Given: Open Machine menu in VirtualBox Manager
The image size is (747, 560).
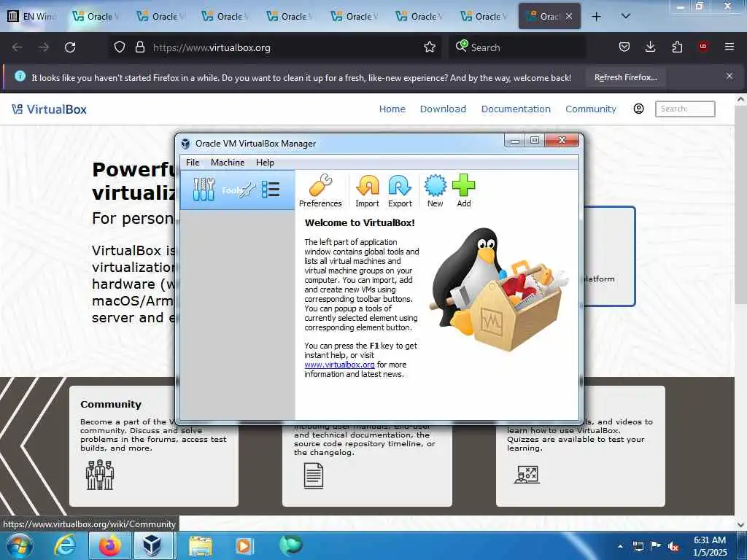Looking at the screenshot, I should (x=228, y=163).
